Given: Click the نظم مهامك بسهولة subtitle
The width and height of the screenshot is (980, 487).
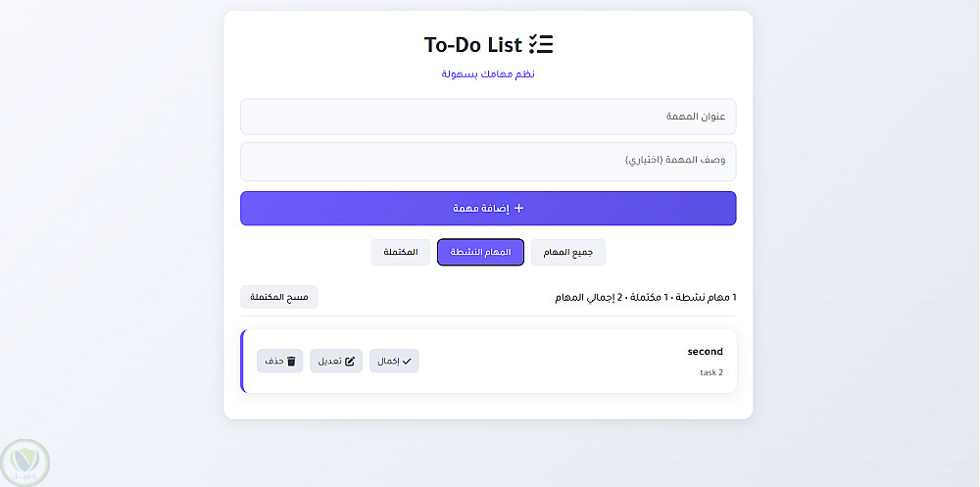Looking at the screenshot, I should (x=488, y=74).
